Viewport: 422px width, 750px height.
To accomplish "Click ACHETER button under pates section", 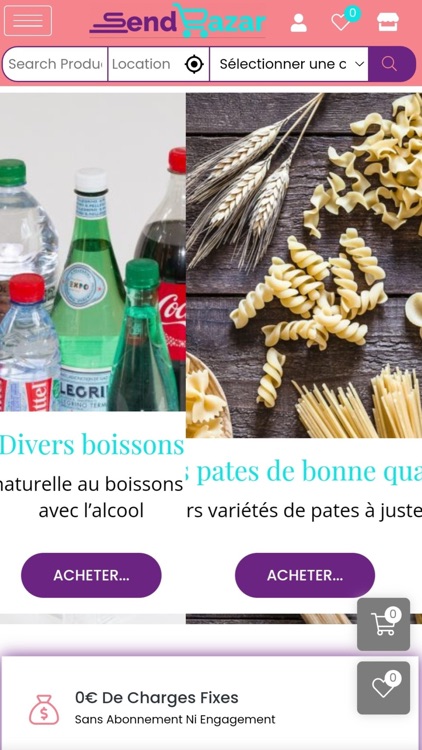I will coord(305,575).
